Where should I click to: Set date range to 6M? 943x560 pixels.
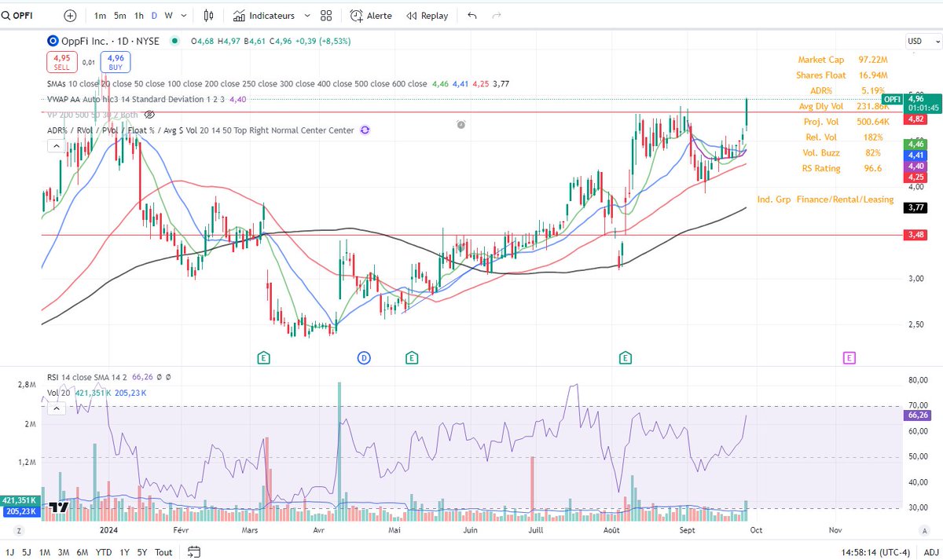pos(83,552)
